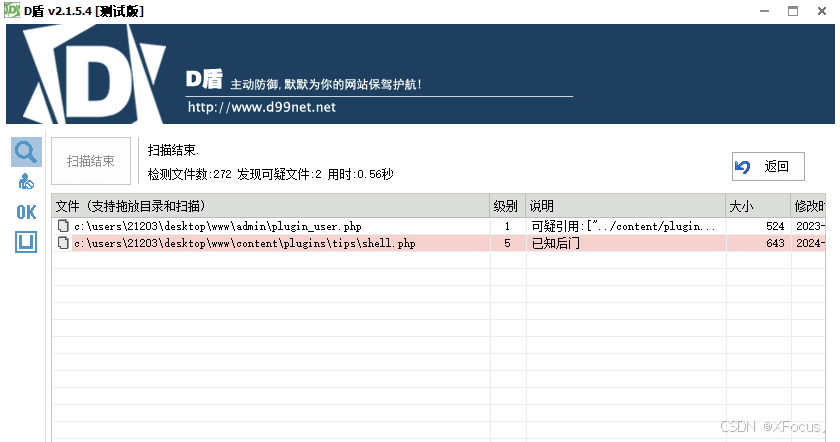
Task: Open the blue square sidebar tool icon
Action: (26, 242)
